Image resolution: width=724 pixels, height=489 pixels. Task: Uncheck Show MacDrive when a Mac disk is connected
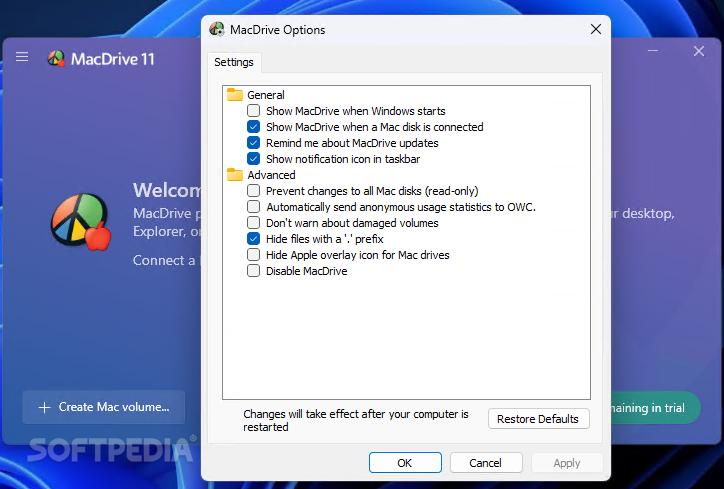(253, 127)
